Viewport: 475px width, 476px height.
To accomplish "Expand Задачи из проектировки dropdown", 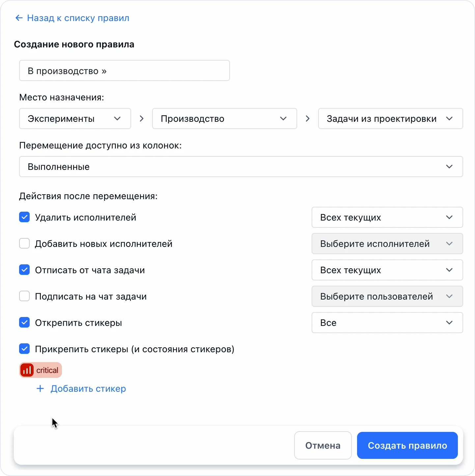I will coord(391,119).
